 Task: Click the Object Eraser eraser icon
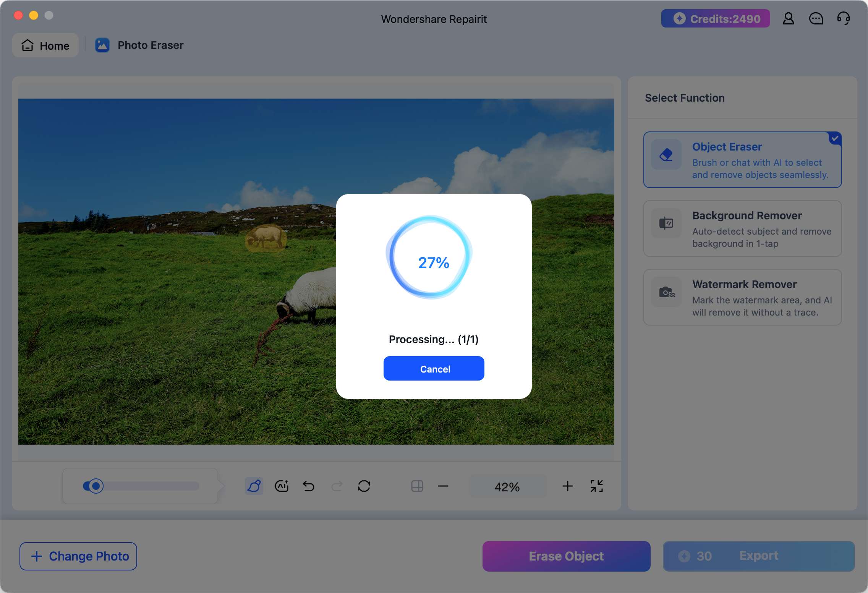[666, 154]
